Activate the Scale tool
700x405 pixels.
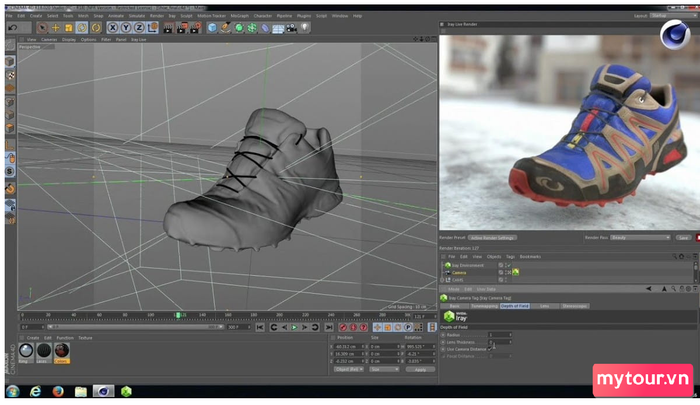click(69, 28)
